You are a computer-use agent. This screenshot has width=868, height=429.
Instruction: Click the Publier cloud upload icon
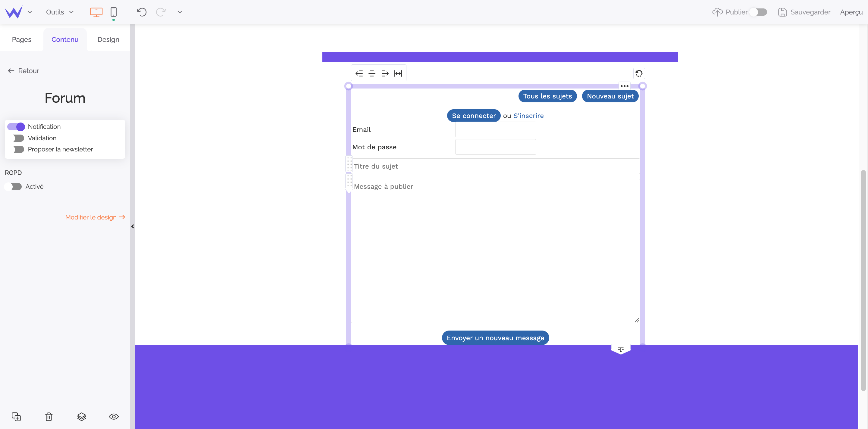tap(717, 12)
